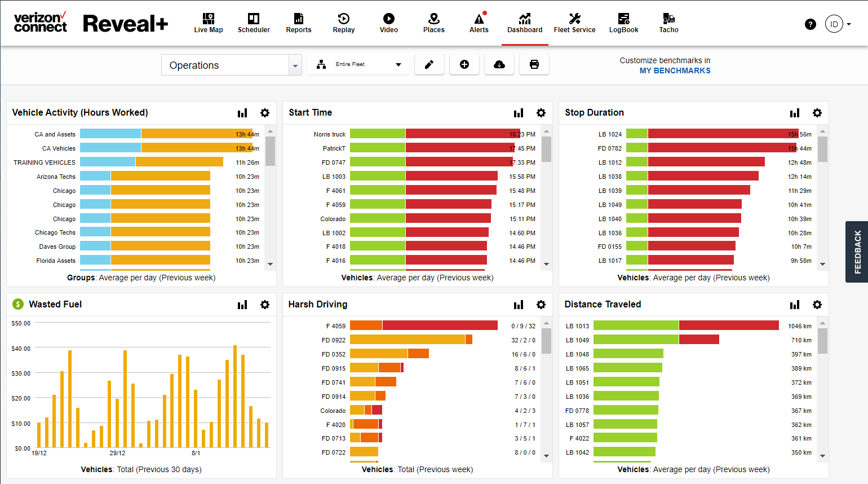Open the Scheduler
This screenshot has width=868, height=484.
point(254,23)
